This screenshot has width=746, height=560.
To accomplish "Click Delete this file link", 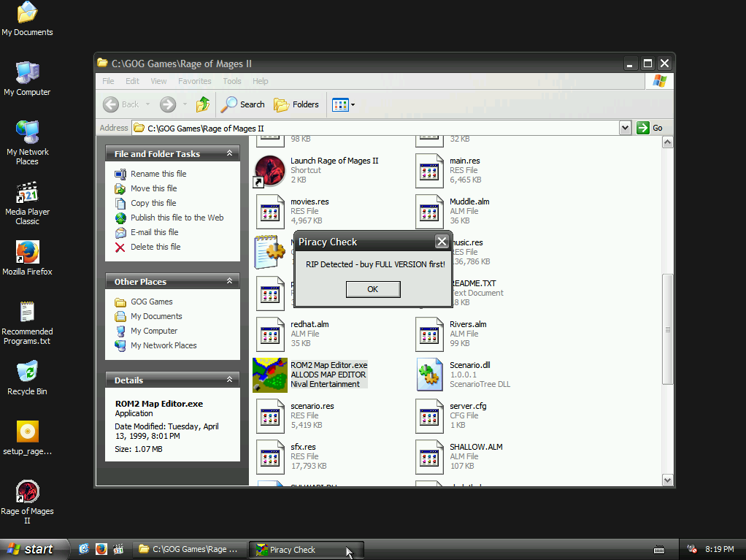I will coord(155,247).
